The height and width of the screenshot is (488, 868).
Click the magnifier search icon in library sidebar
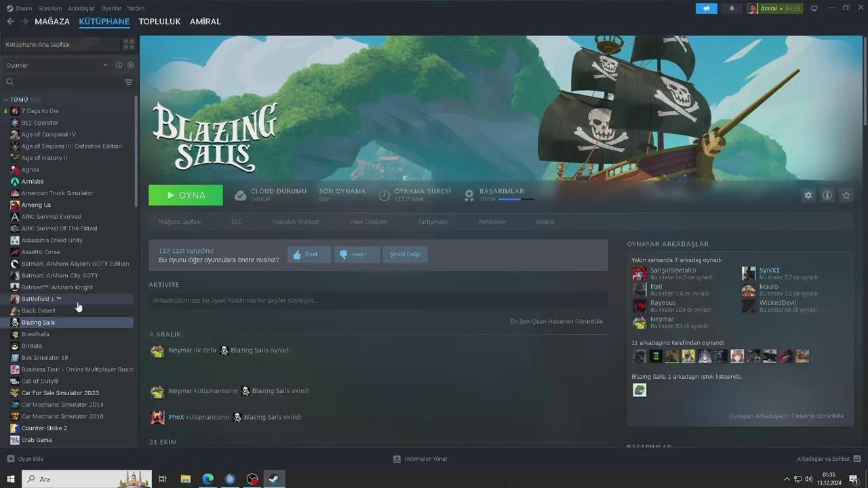[10, 82]
